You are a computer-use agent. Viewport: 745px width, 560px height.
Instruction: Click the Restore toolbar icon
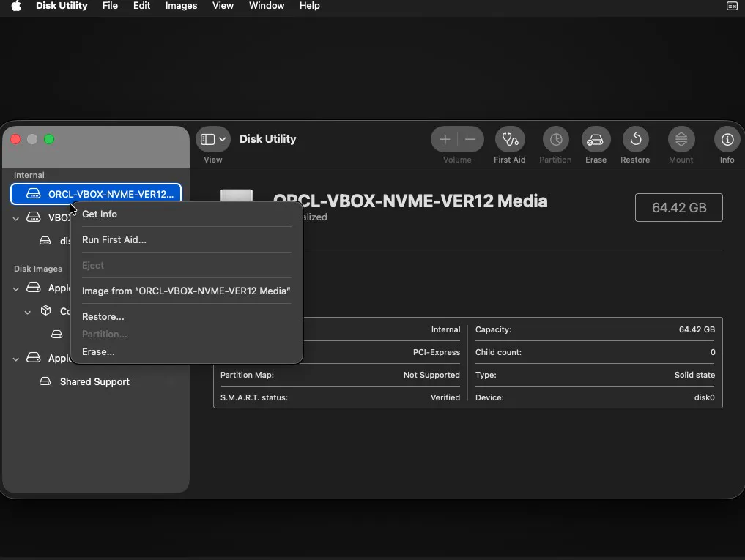(x=635, y=139)
